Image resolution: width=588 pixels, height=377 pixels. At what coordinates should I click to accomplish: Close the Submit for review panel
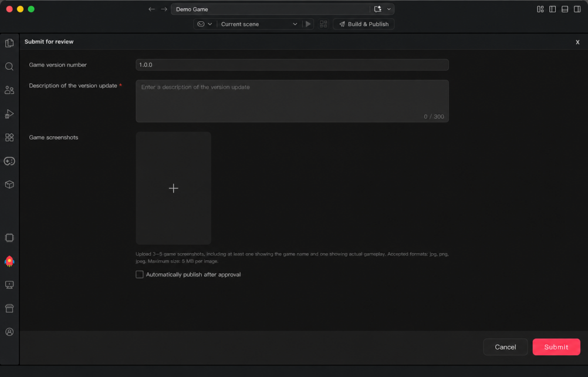coord(577,42)
